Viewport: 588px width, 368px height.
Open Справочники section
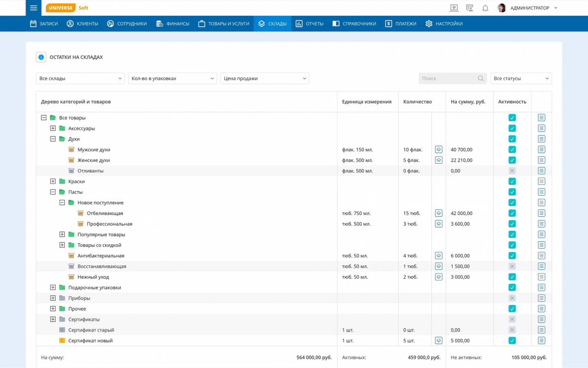[x=354, y=23]
